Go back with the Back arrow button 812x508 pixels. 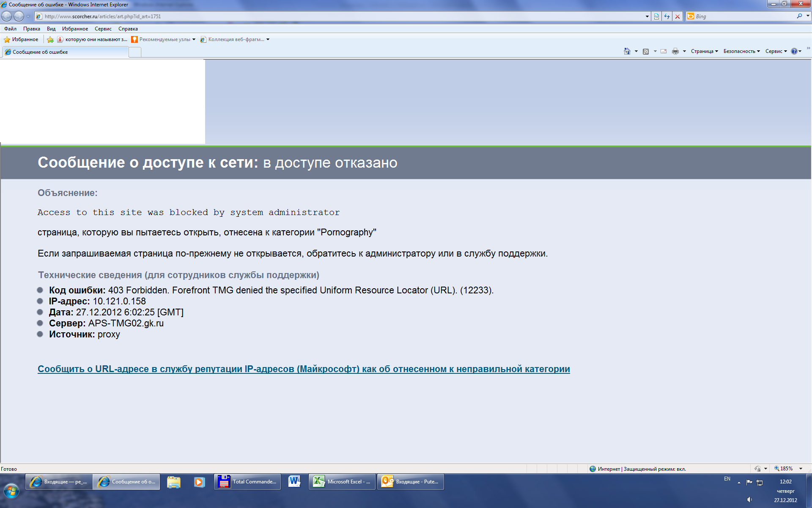[7, 16]
